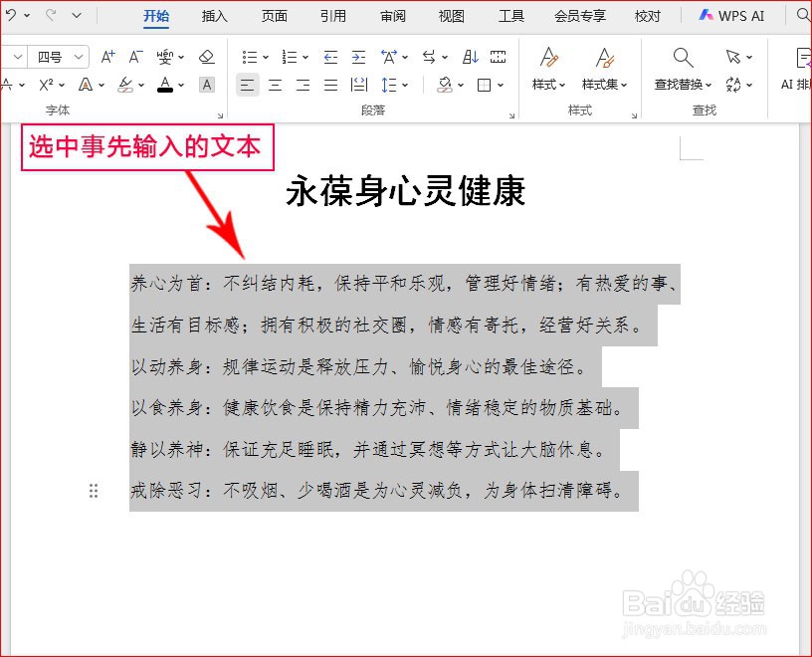812x657 pixels.
Task: Click the Clear Formatting eraser icon
Action: pos(207,57)
